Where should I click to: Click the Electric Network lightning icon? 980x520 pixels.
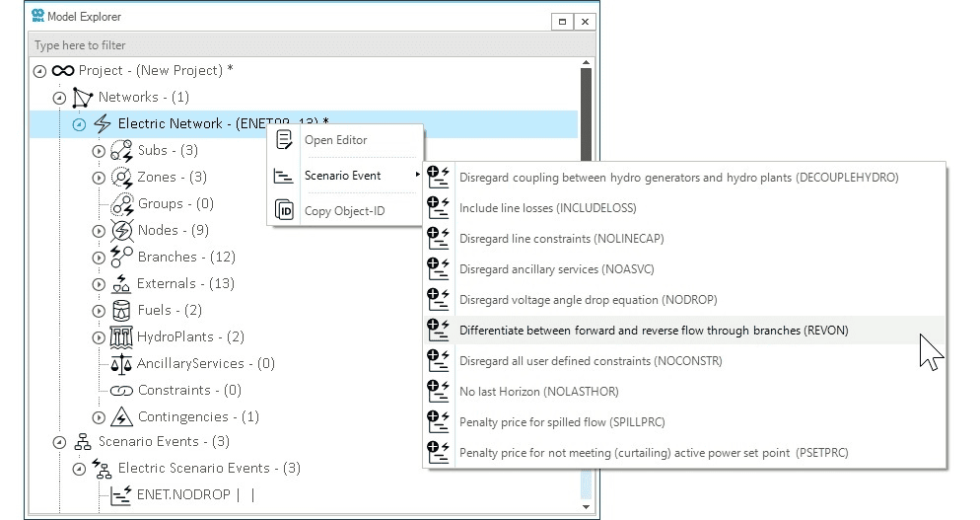[x=103, y=124]
